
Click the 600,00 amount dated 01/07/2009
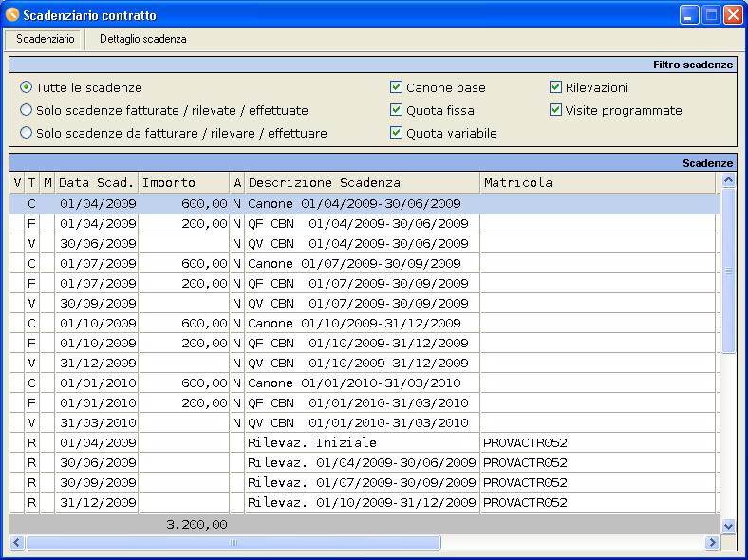tap(204, 264)
